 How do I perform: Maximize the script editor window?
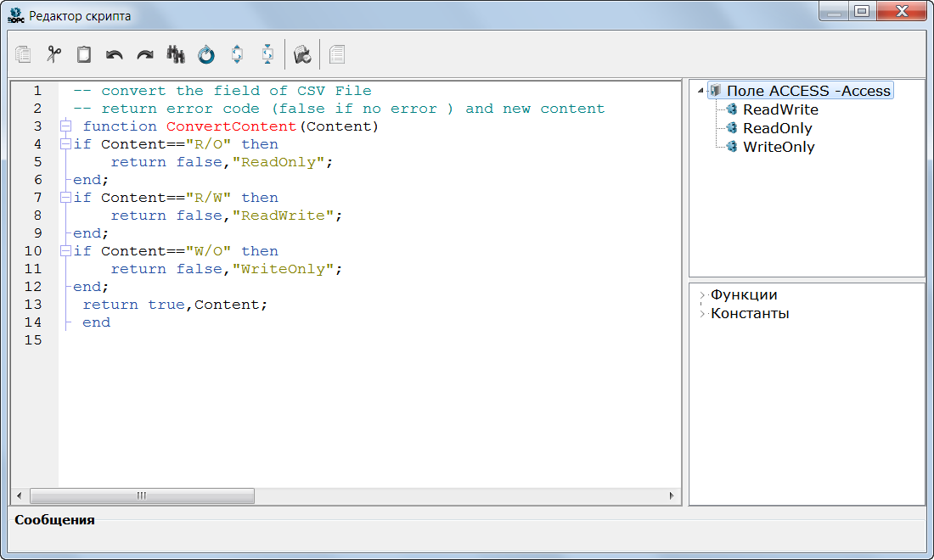[861, 11]
